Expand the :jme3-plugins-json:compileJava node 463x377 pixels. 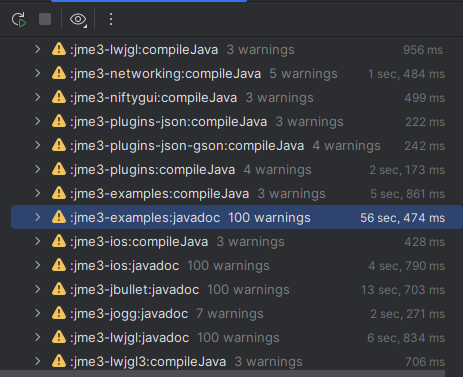pyautogui.click(x=38, y=122)
